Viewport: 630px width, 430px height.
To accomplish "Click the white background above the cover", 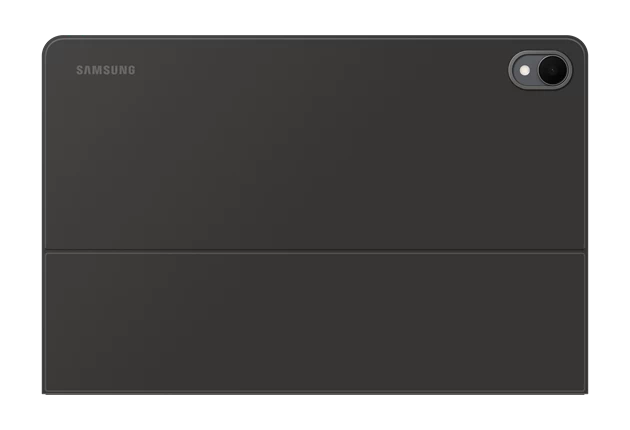I will 315,17.
